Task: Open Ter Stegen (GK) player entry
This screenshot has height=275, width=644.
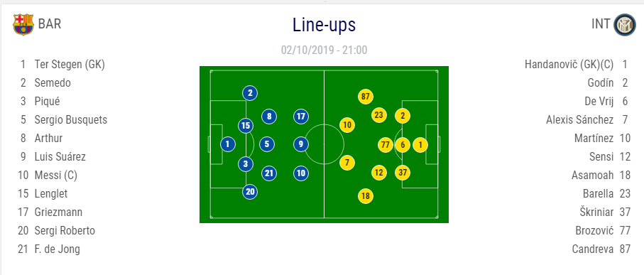Action: point(70,65)
